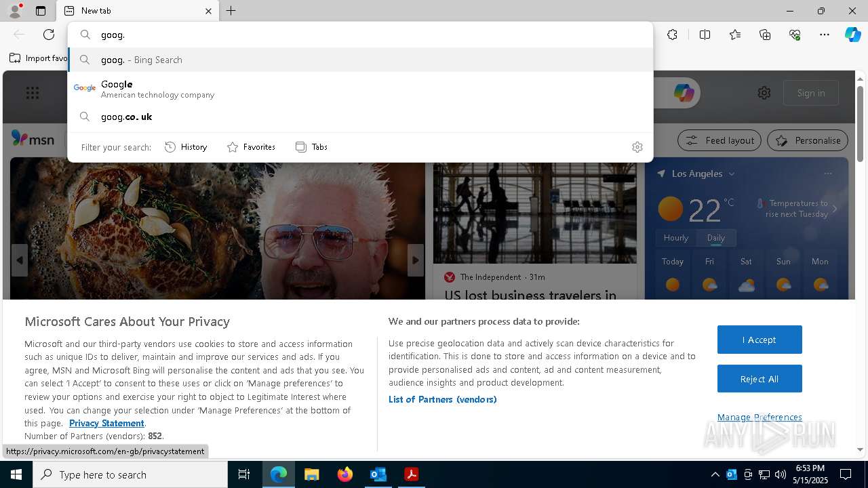
Task: Click Import favorites bookmark bar item
Action: 39,58
